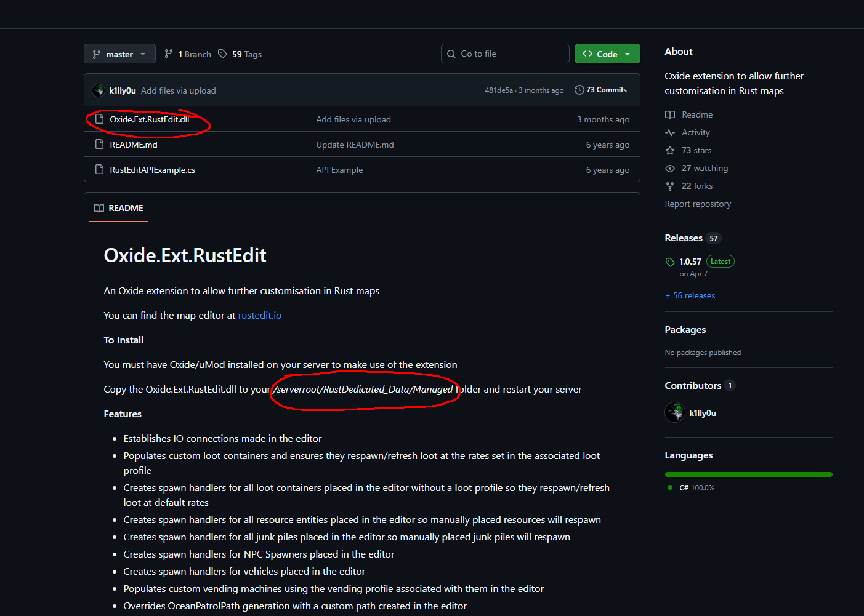Open Add files via upload commit for dll row

[x=353, y=119]
